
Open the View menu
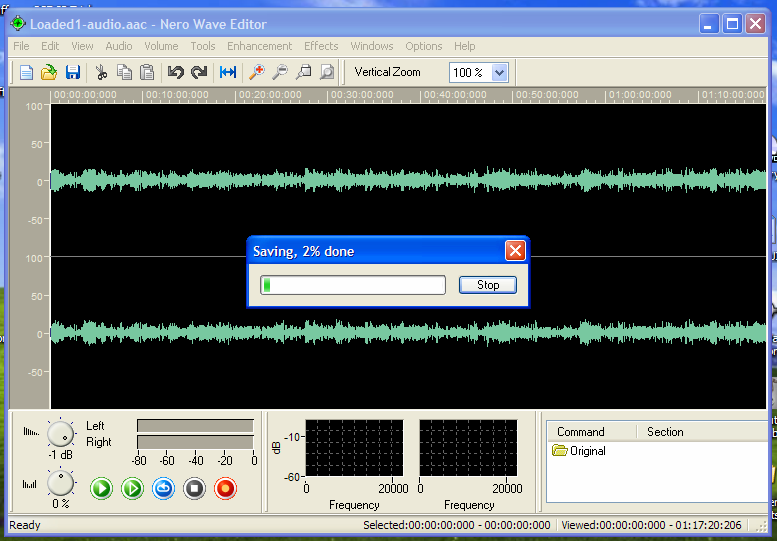pos(82,46)
